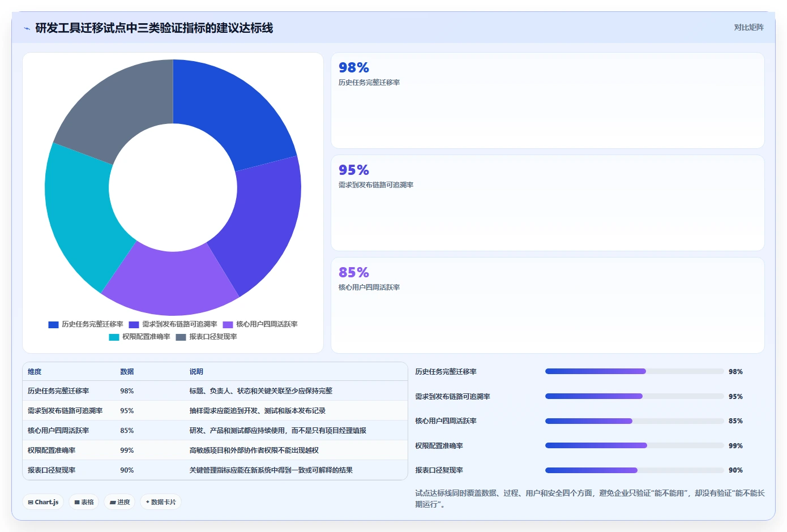Click the 对比矩阵 label in header

click(x=748, y=27)
